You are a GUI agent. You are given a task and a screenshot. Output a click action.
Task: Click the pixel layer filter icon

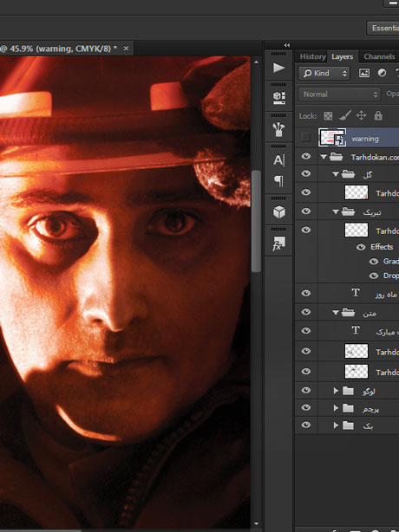[x=364, y=73]
